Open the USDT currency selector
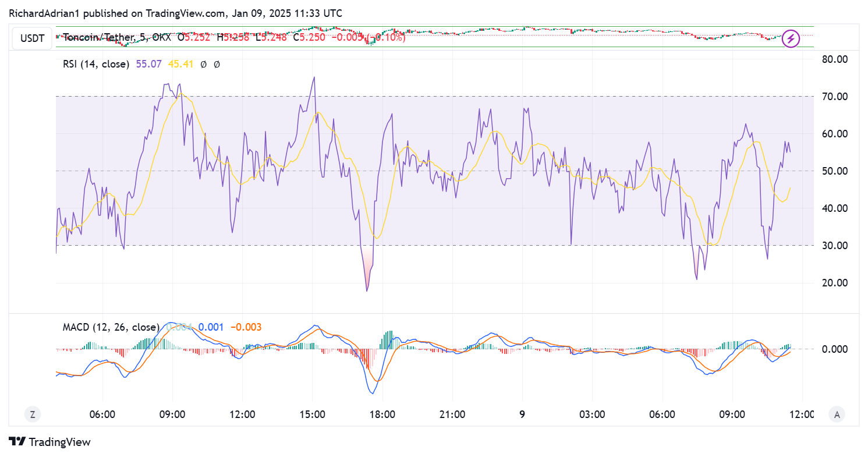Viewport: 868px width, 457px height. pos(31,38)
